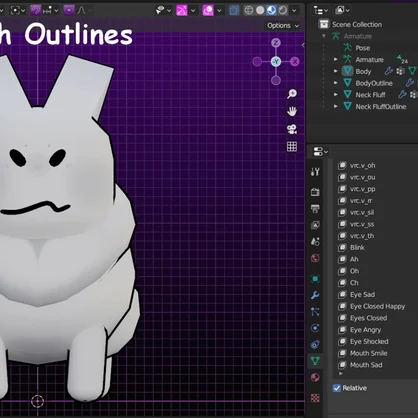Image resolution: width=418 pixels, height=418 pixels.
Task: Click the X axis on the navigation gizmo
Action: [x=295, y=62]
